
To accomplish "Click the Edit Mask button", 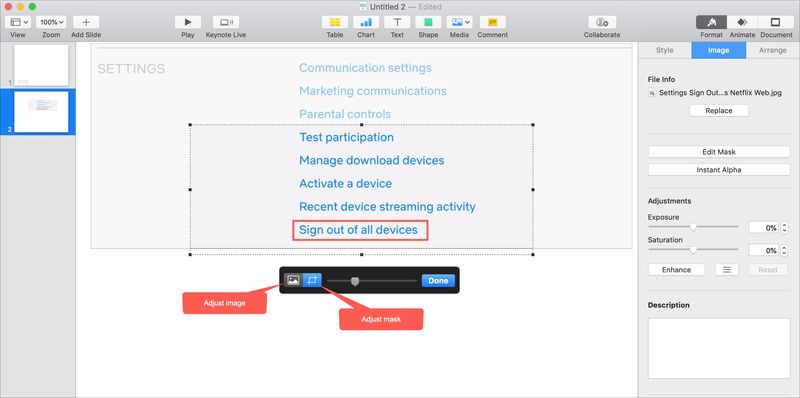I will tap(719, 152).
